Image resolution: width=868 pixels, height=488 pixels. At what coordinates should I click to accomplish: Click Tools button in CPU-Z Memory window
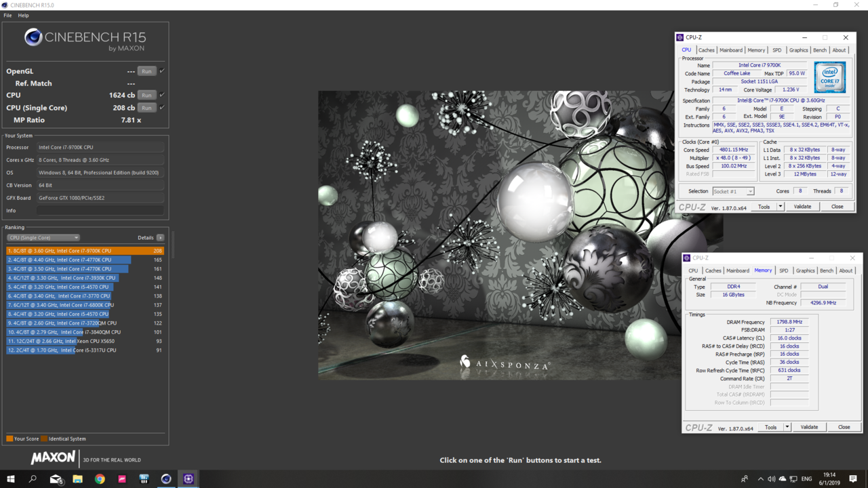[771, 427]
